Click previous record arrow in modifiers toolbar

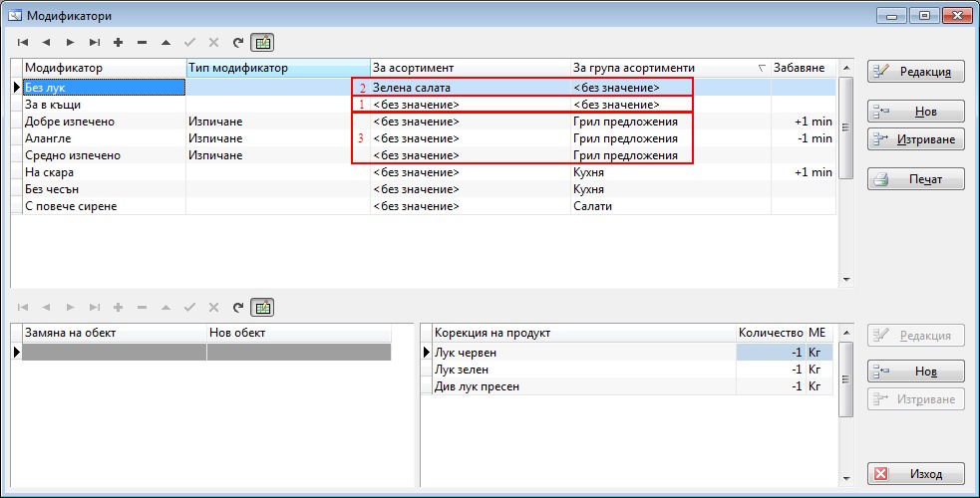[46, 43]
